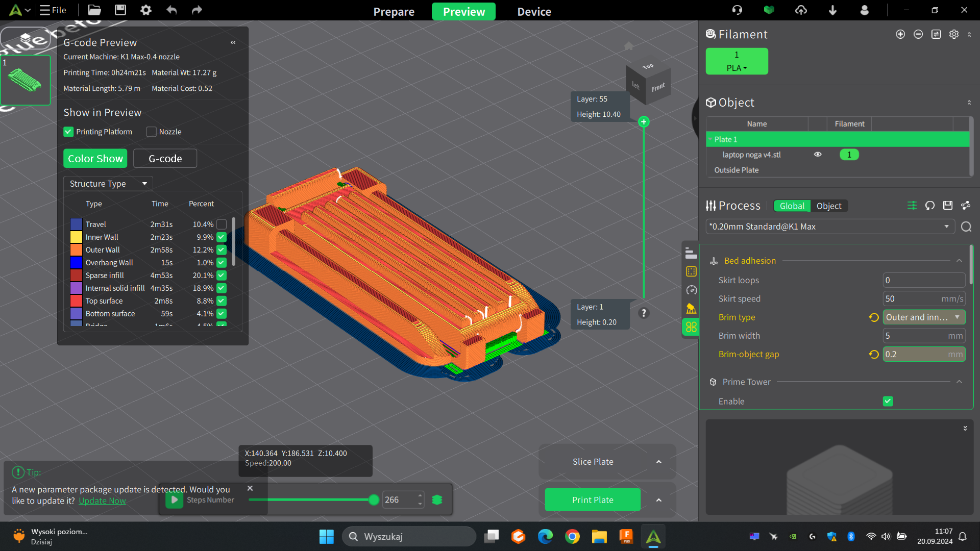Viewport: 980px width, 551px height.
Task: Enable the Nozzle checkbox
Action: pos(152,132)
